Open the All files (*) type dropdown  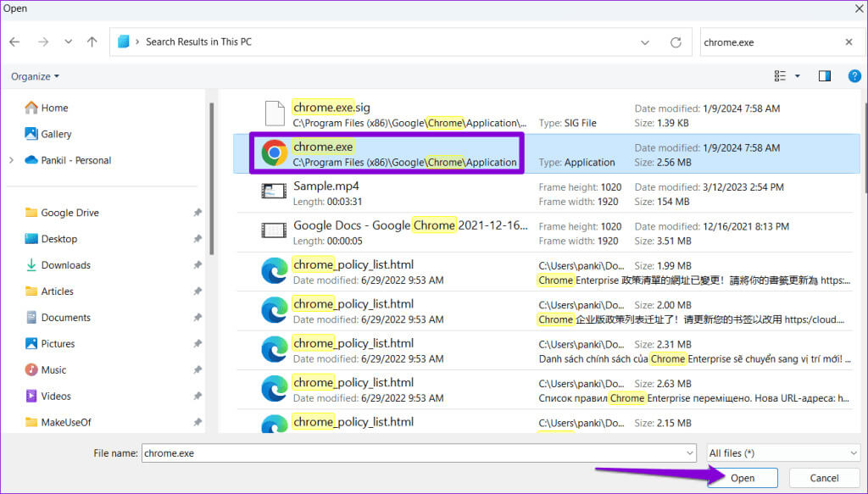[782, 453]
